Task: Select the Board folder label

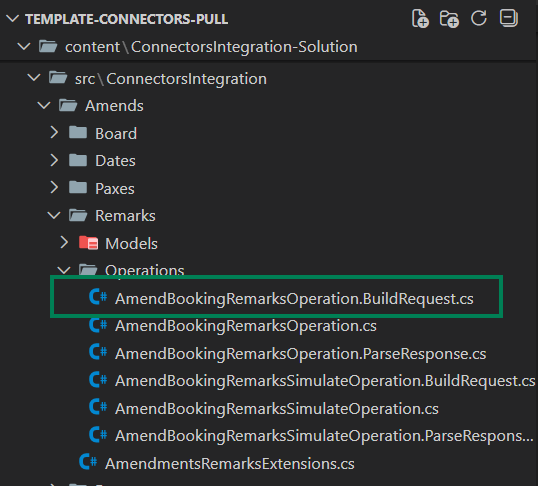Action: (116, 134)
